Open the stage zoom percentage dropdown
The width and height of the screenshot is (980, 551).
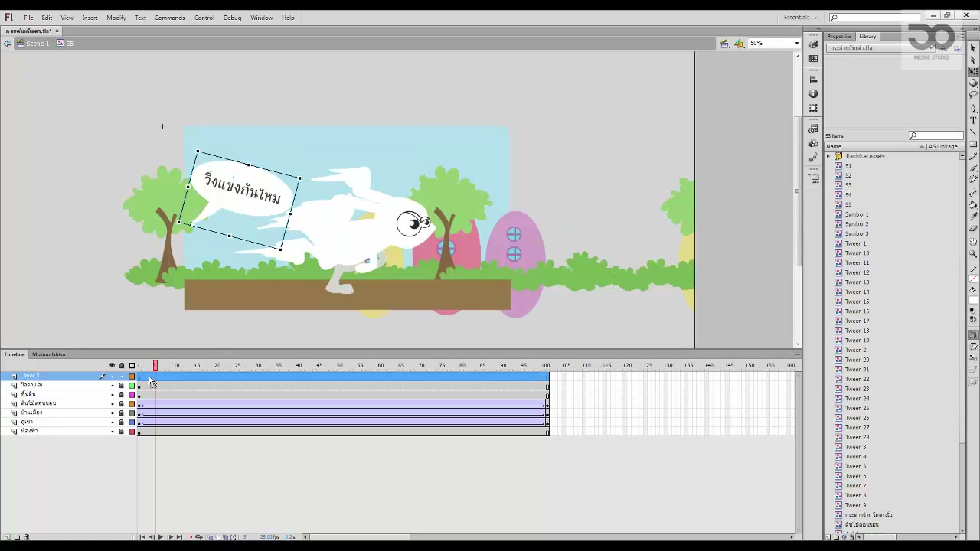click(x=774, y=44)
